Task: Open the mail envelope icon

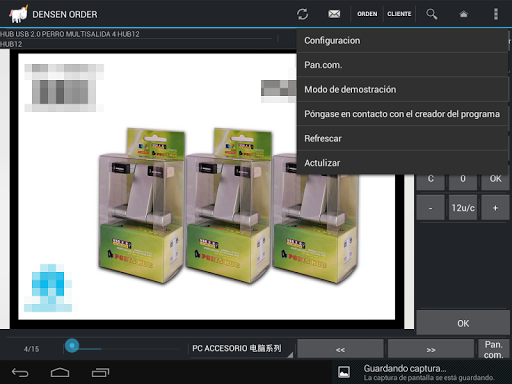Action: pos(334,14)
